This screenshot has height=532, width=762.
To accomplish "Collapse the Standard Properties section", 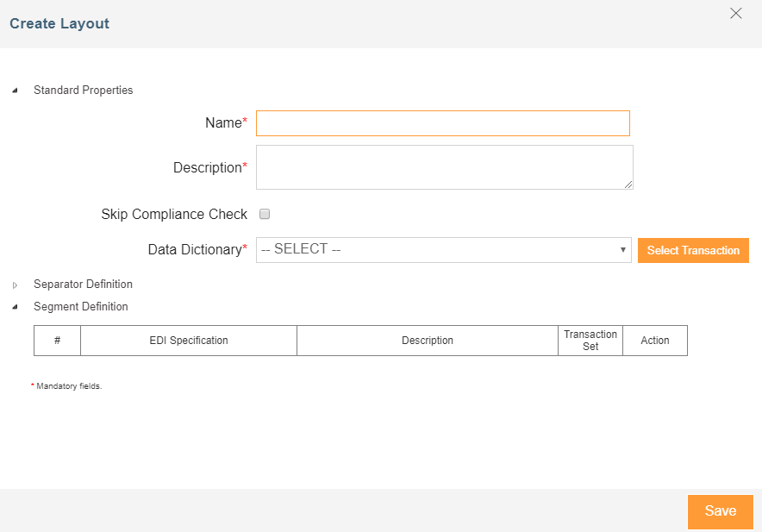I will (15, 91).
